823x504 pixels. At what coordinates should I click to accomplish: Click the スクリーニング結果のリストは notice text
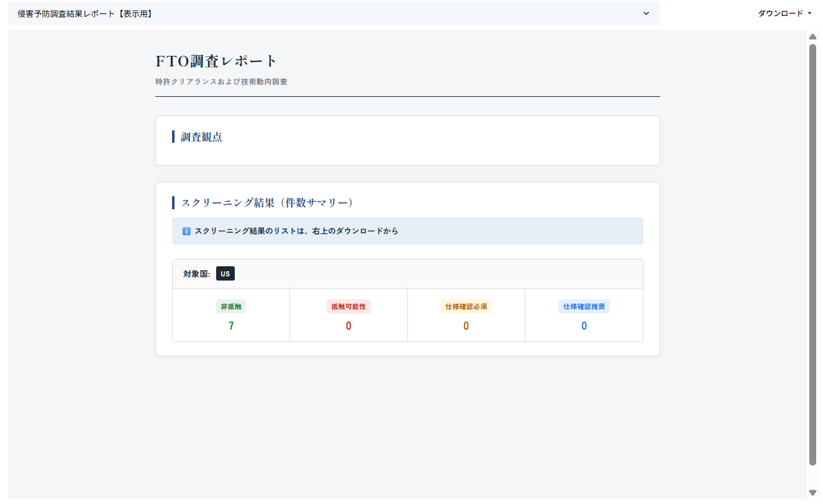pyautogui.click(x=296, y=232)
